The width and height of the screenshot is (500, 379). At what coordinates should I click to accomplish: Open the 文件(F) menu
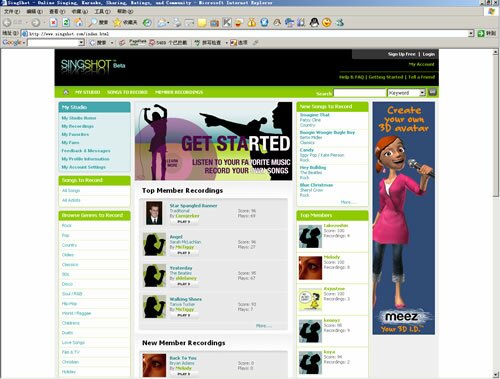(x=12, y=11)
